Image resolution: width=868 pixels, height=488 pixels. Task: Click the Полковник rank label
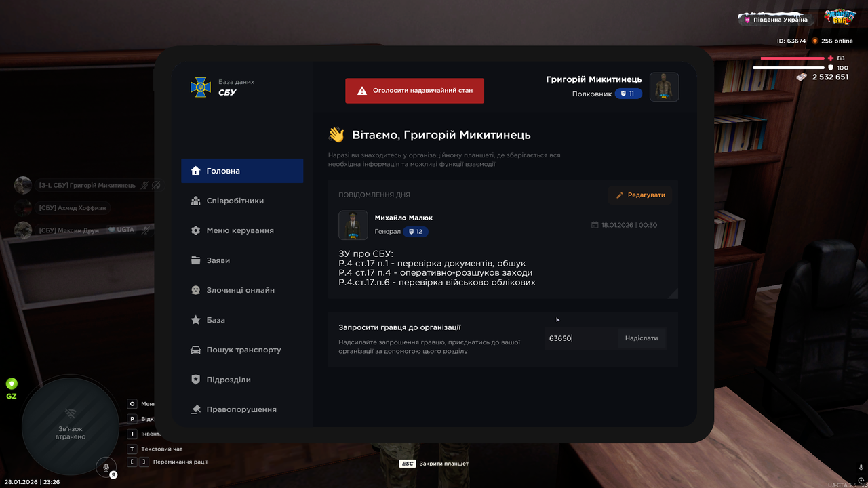591,94
